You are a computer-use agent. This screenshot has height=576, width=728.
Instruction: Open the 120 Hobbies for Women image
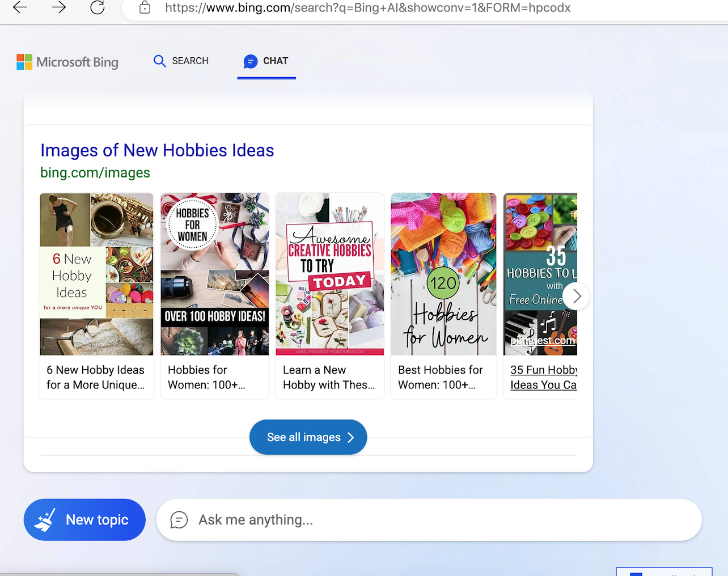pos(443,274)
